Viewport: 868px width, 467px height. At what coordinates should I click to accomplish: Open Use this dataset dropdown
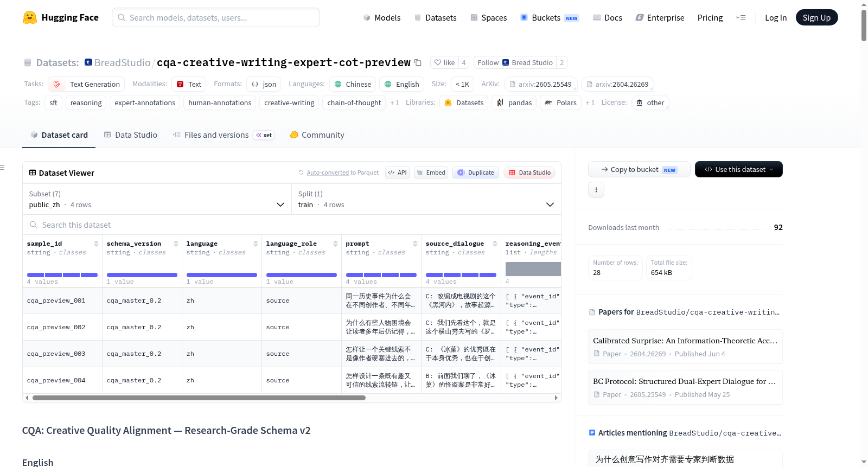pyautogui.click(x=738, y=169)
